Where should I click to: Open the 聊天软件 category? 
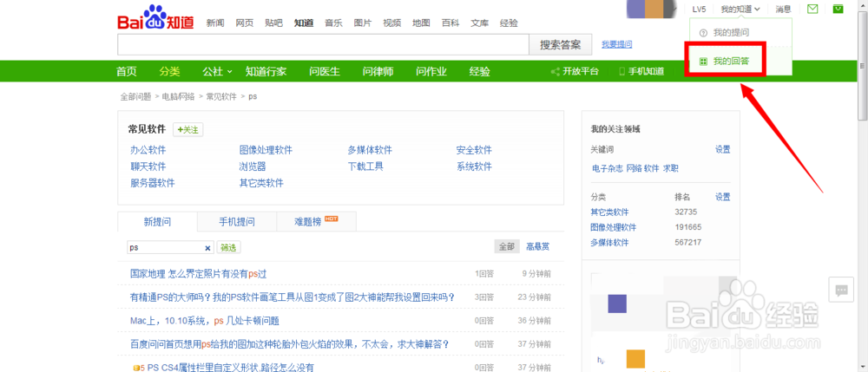148,166
